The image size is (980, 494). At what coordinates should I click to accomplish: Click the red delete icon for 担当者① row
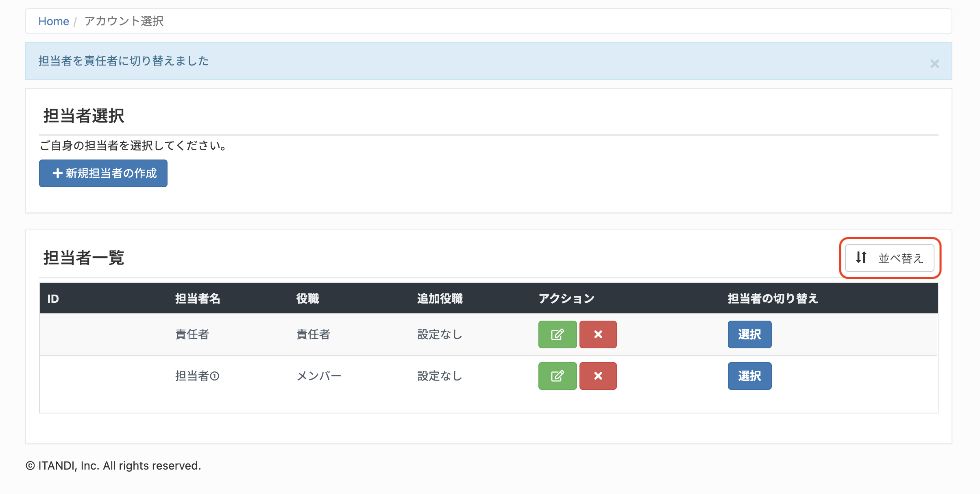(598, 376)
